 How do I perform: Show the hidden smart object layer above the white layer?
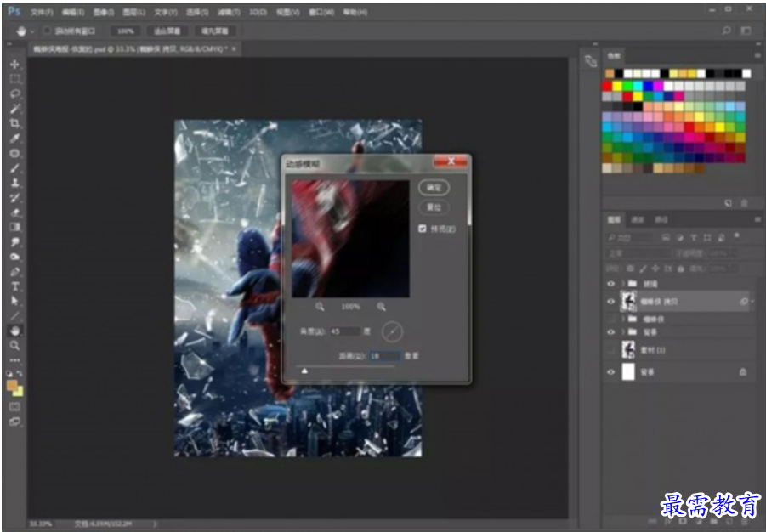(610, 350)
